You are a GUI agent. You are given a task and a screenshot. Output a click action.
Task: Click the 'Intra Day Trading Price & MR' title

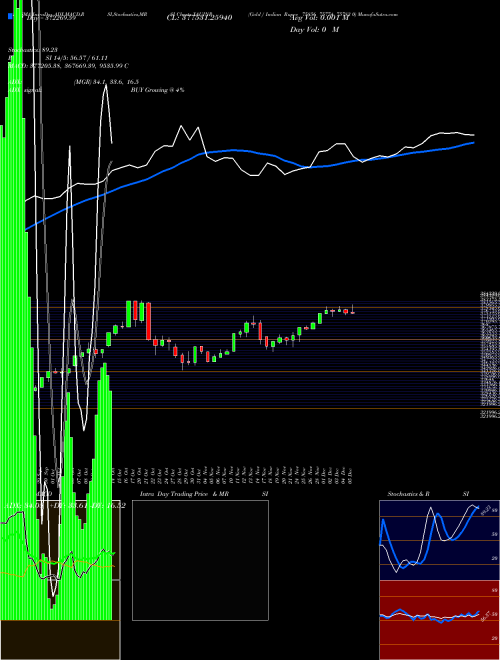tap(184, 494)
